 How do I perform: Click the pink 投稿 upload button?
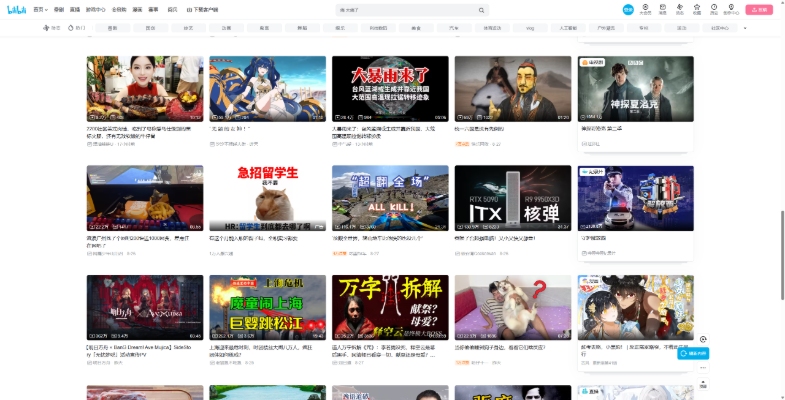tap(759, 10)
